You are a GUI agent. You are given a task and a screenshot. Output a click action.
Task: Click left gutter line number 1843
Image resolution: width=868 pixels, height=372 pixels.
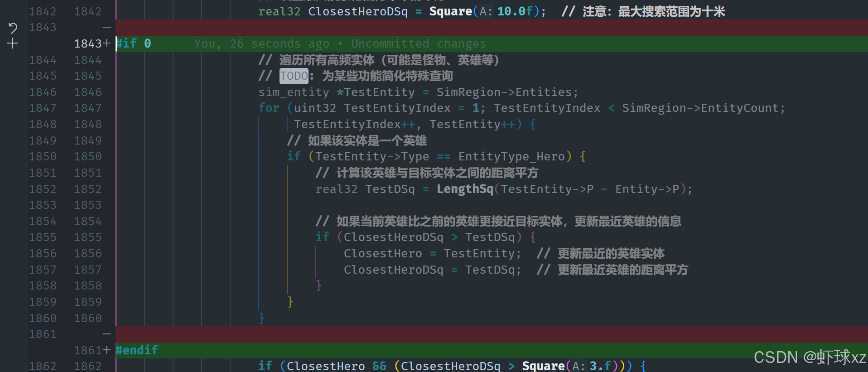point(43,28)
